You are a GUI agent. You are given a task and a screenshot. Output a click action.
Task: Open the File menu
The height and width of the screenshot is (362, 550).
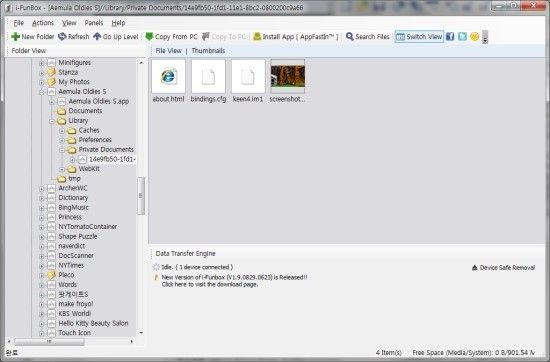tap(19, 23)
